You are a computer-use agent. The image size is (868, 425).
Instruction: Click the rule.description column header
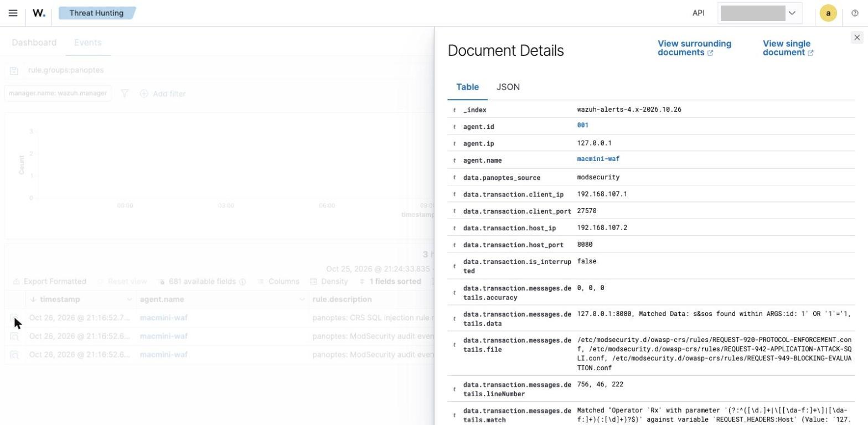click(342, 299)
